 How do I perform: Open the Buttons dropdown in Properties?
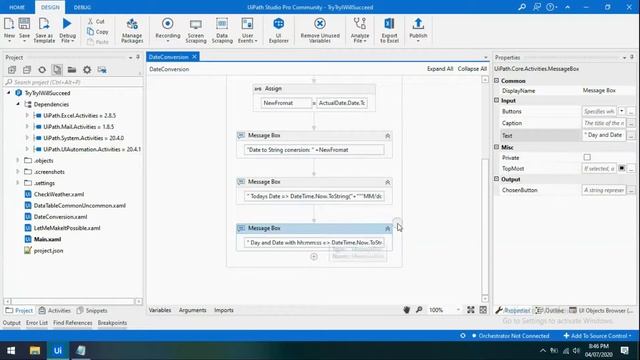[x=621, y=111]
